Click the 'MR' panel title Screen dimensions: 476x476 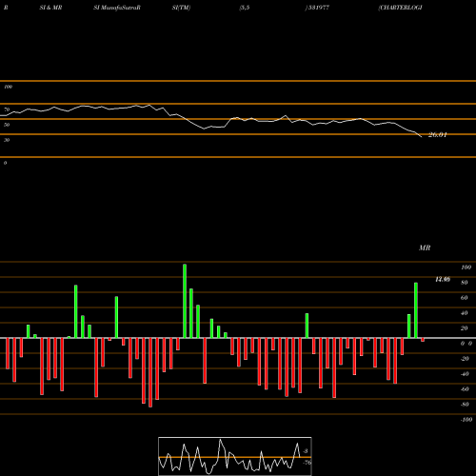[425, 248]
